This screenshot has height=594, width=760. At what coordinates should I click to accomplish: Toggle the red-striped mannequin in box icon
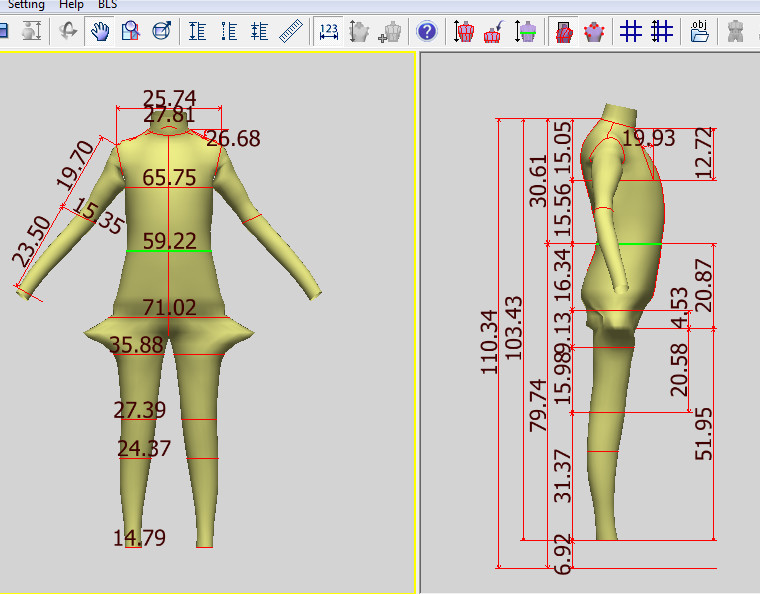(565, 32)
